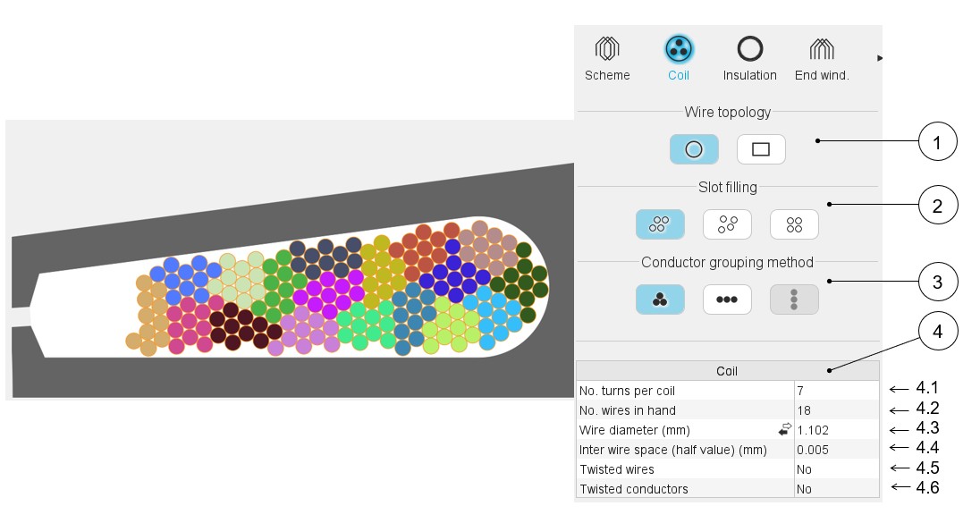Select horizontal conductor grouping method
Screen dimensions: 980x523
[727, 299]
